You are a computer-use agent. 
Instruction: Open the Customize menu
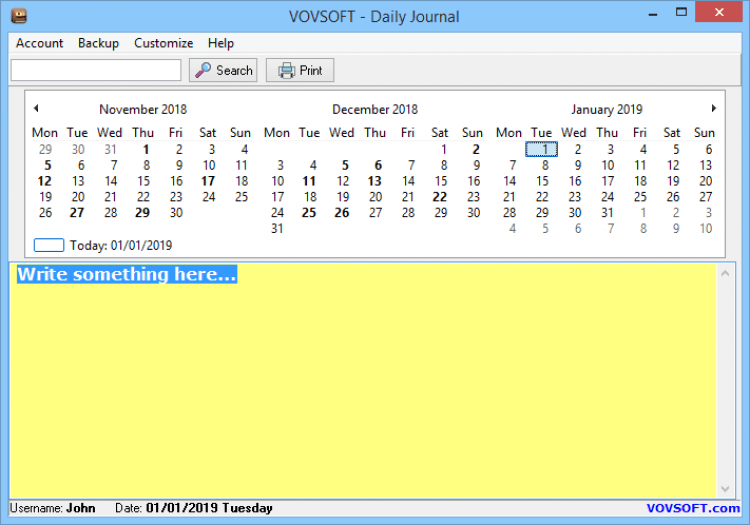click(163, 43)
